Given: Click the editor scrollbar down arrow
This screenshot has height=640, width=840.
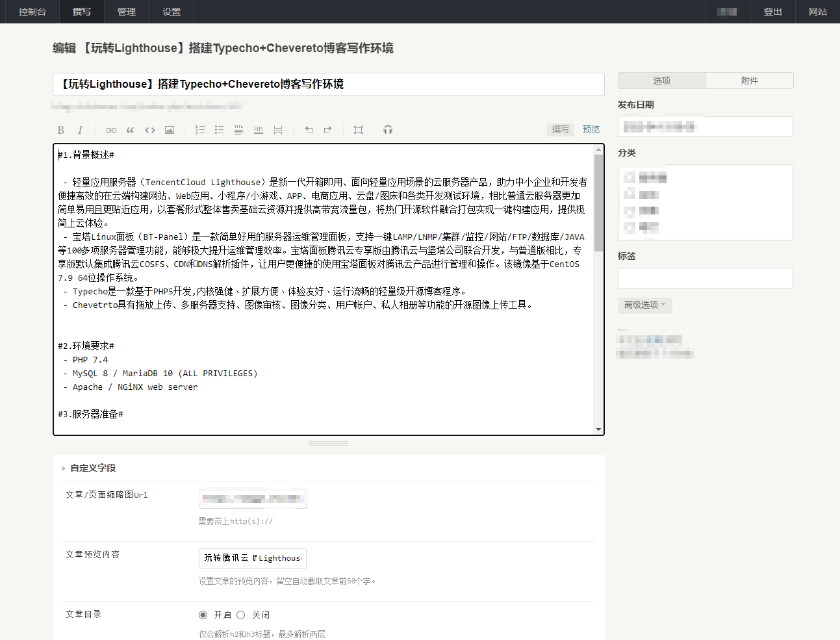Looking at the screenshot, I should tap(598, 429).
